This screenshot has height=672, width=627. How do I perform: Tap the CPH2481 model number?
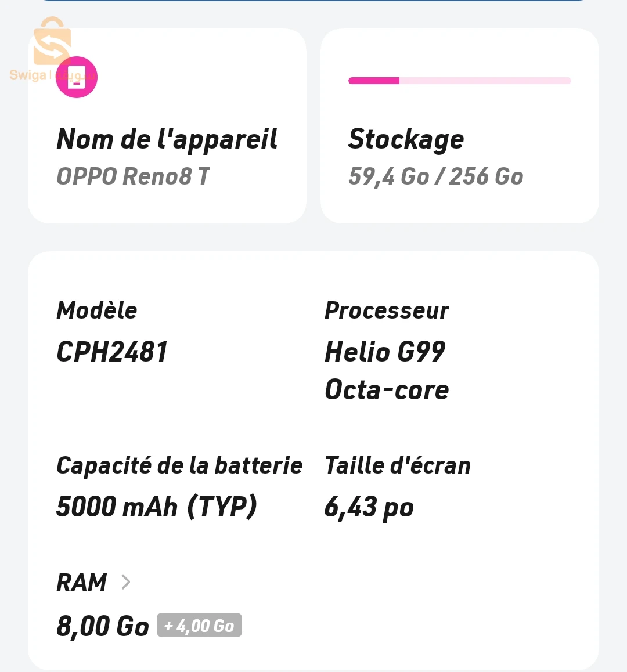[112, 352]
